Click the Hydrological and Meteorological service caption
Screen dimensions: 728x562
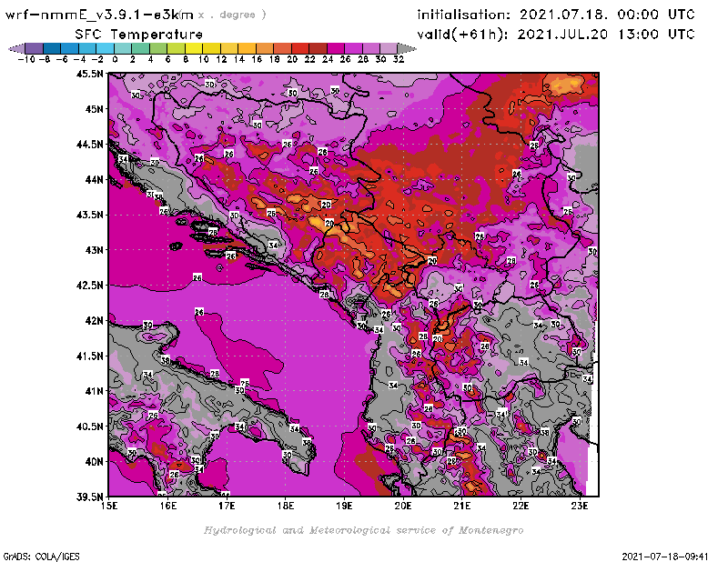tap(363, 530)
